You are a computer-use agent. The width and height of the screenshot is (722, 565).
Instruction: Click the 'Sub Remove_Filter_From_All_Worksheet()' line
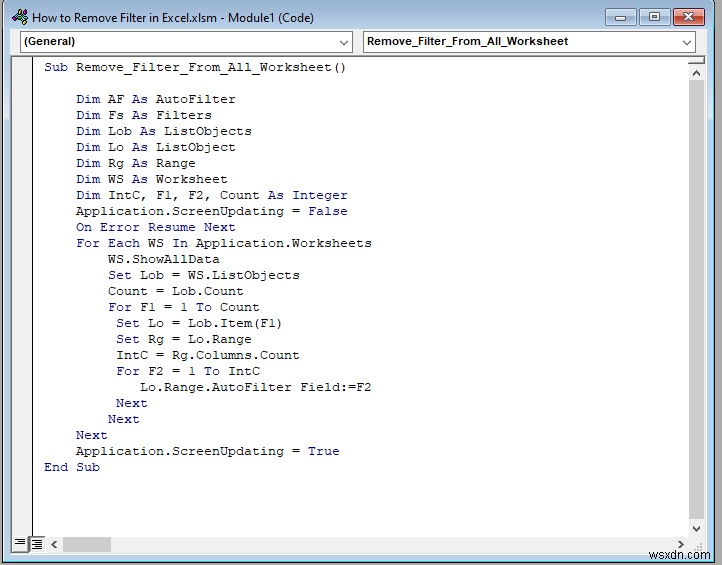[x=195, y=67]
